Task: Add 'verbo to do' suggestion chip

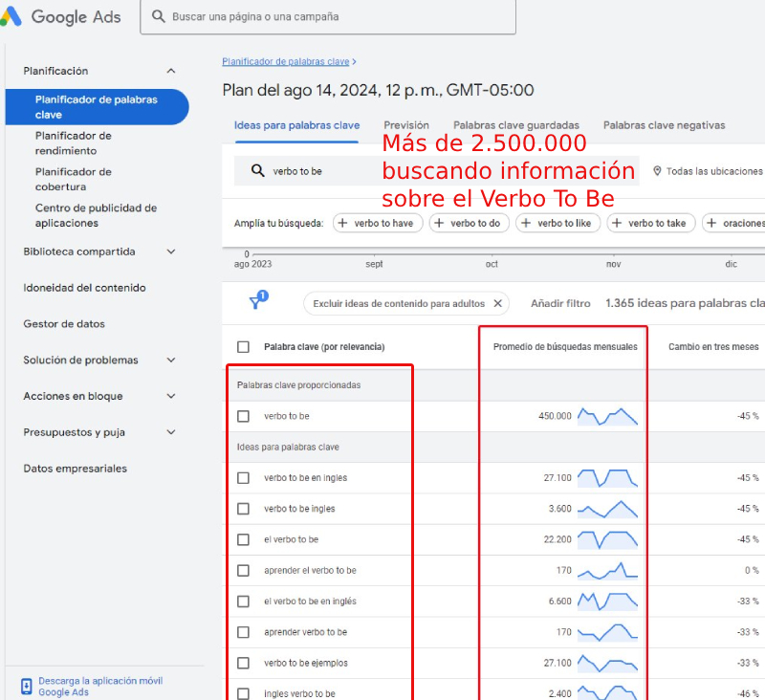Action: 469,223
